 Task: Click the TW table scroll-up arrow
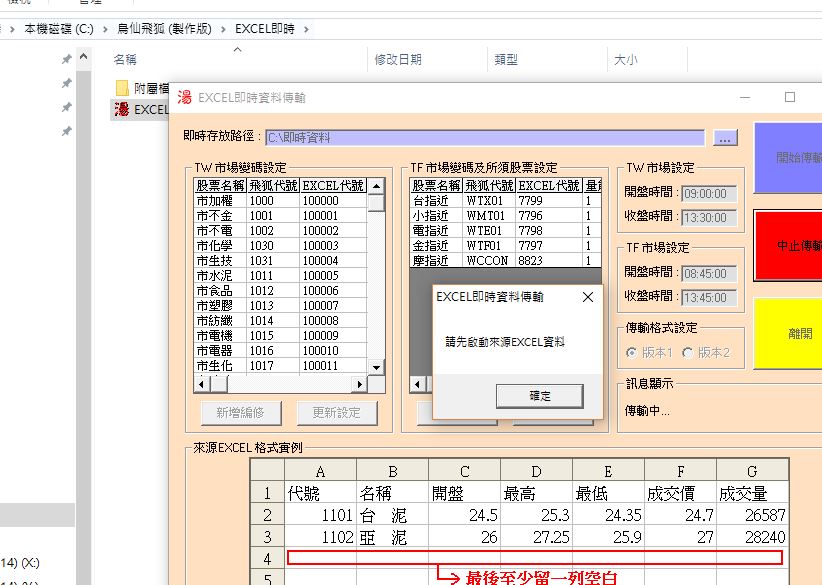(376, 186)
